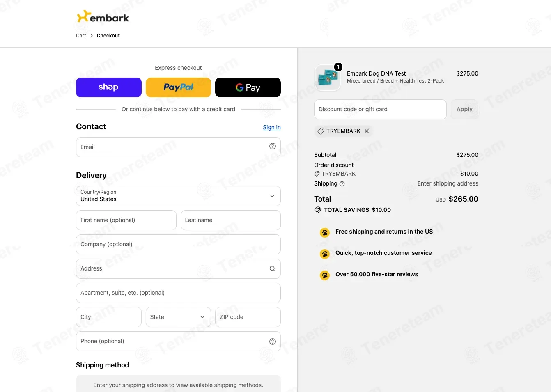551x392 pixels.
Task: Focus the ZIP code field
Action: click(x=248, y=317)
